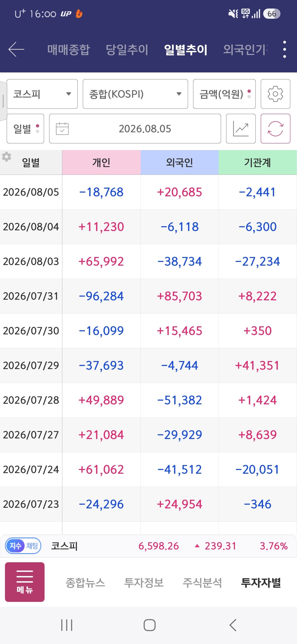Expand the 종합(KOSPI) dropdown
297x644 pixels.
pos(135,94)
